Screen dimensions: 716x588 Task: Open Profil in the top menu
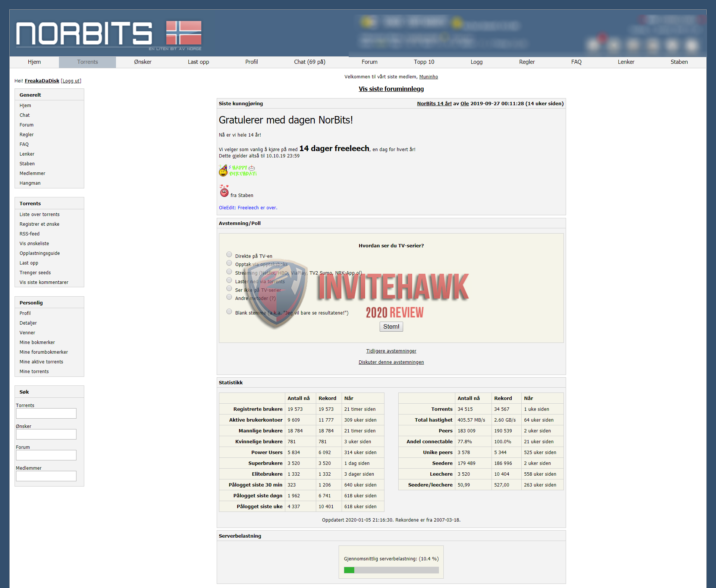click(252, 62)
